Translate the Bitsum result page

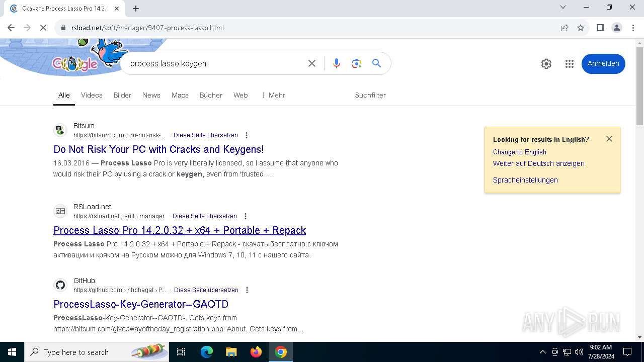point(206,135)
